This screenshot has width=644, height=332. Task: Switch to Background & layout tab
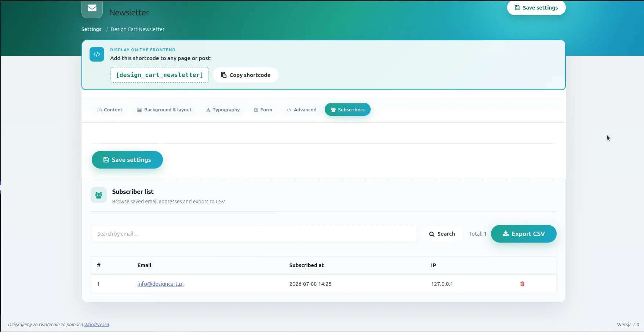pyautogui.click(x=164, y=110)
